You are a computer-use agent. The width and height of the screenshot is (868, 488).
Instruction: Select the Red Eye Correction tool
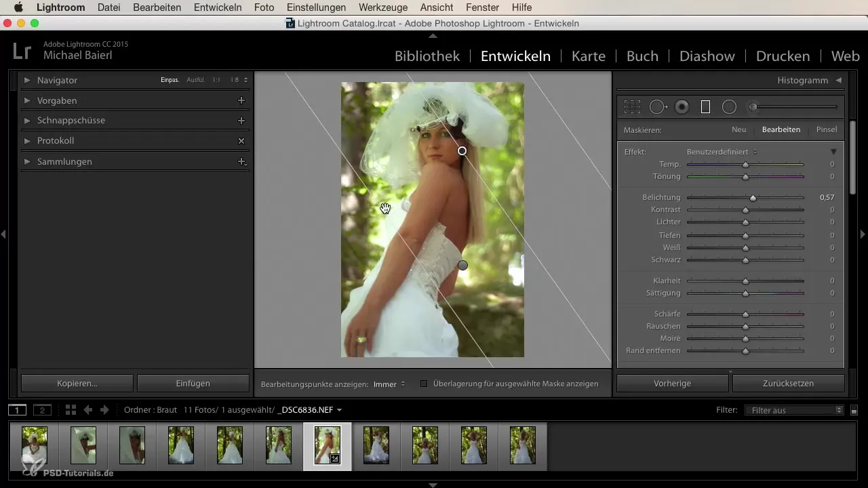[682, 106]
